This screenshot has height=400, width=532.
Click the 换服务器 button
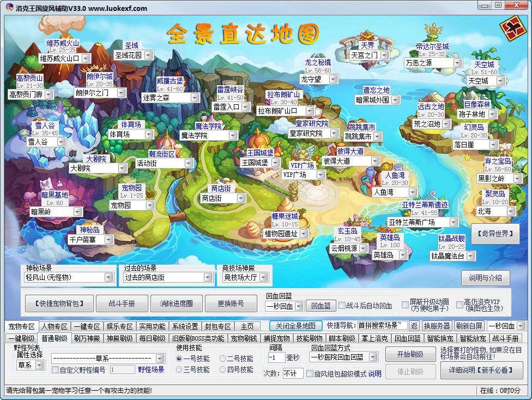436,326
